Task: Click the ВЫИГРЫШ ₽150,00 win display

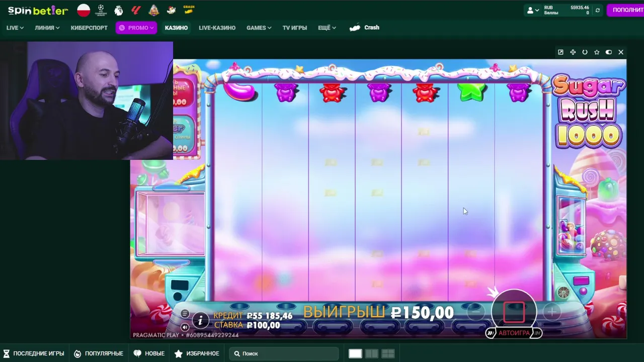Action: click(378, 312)
